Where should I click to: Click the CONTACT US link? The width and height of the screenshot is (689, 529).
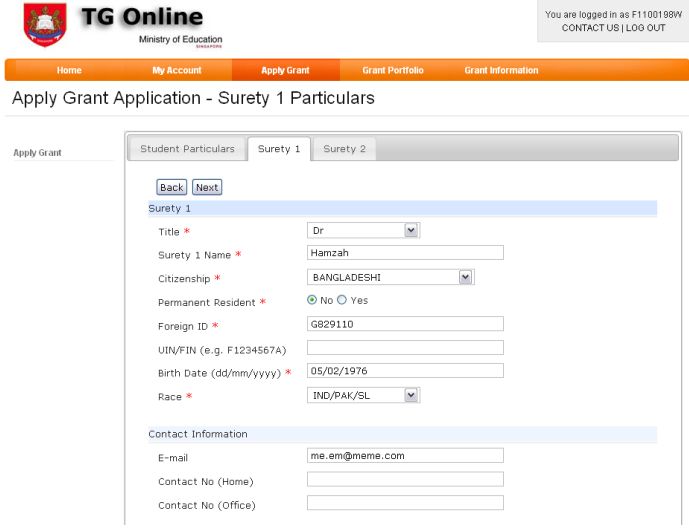tap(590, 28)
